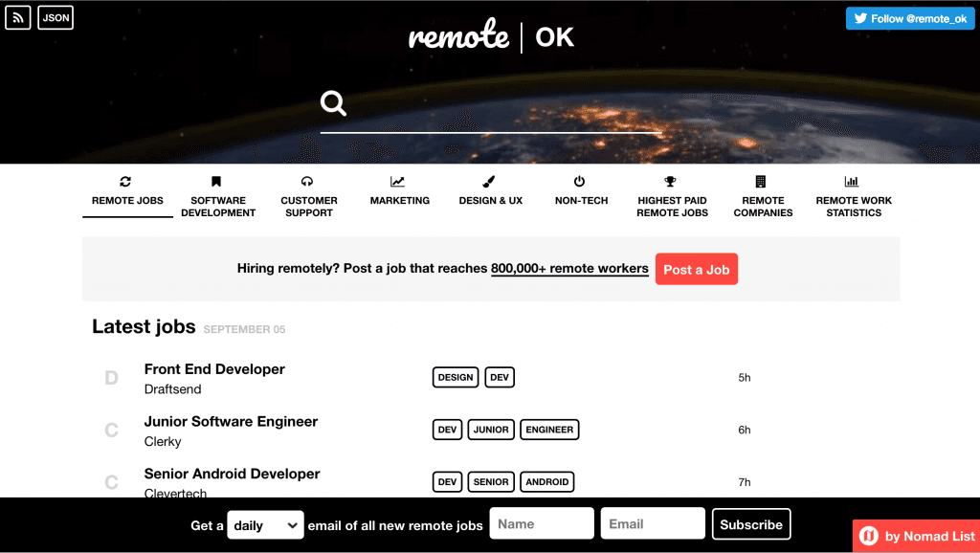
Task: Click the Twitter bird icon
Action: [x=860, y=18]
